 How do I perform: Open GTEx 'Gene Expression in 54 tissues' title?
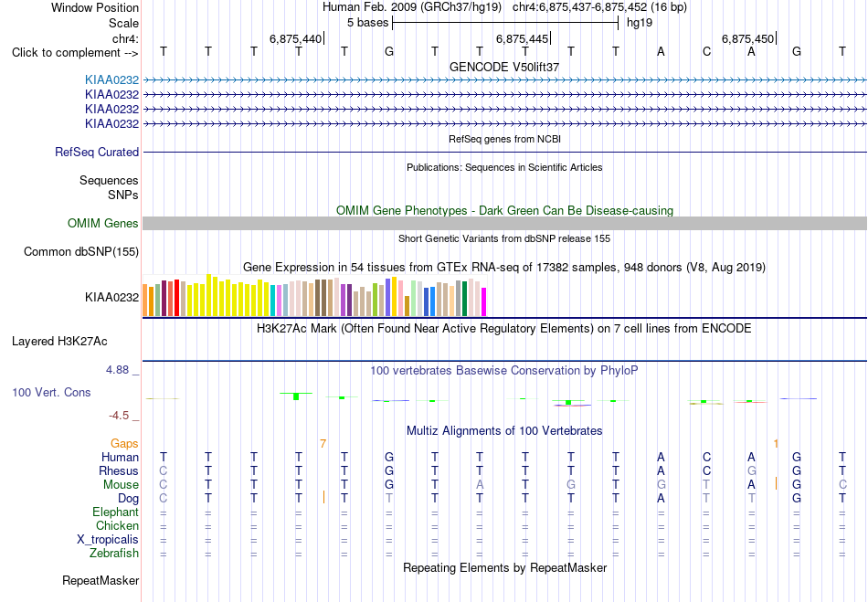pos(504,268)
